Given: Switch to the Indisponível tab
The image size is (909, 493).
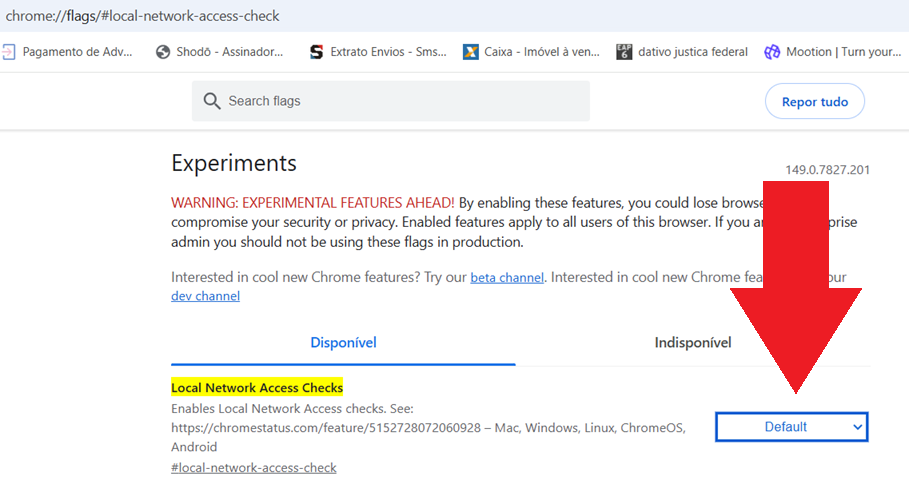Looking at the screenshot, I should tap(693, 343).
